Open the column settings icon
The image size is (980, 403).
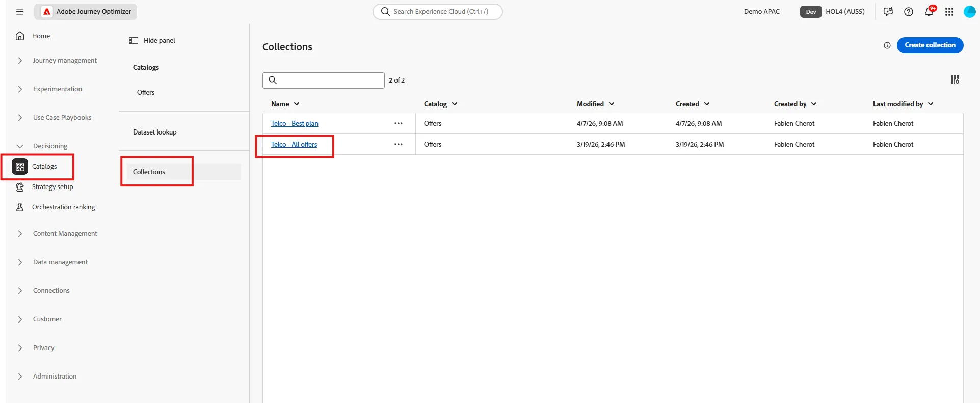pyautogui.click(x=955, y=79)
